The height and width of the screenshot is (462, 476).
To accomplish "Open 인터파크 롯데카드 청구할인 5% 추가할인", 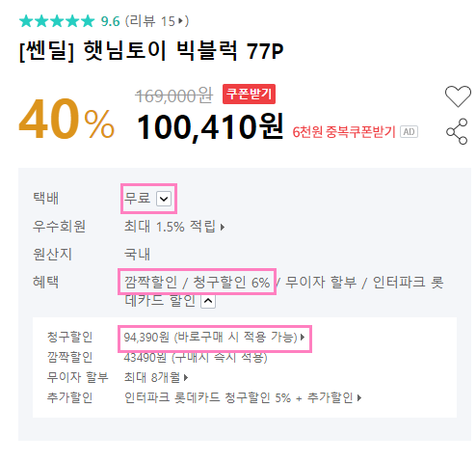I will click(243, 398).
